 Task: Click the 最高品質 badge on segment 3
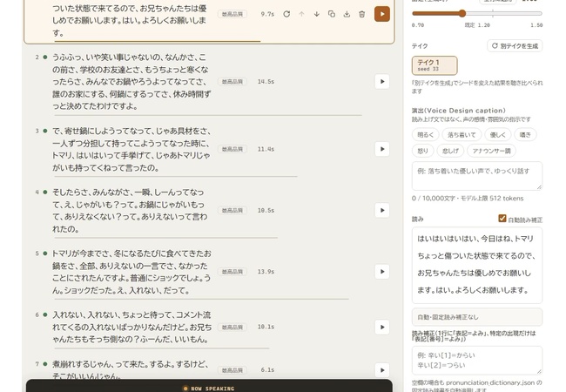tap(232, 149)
